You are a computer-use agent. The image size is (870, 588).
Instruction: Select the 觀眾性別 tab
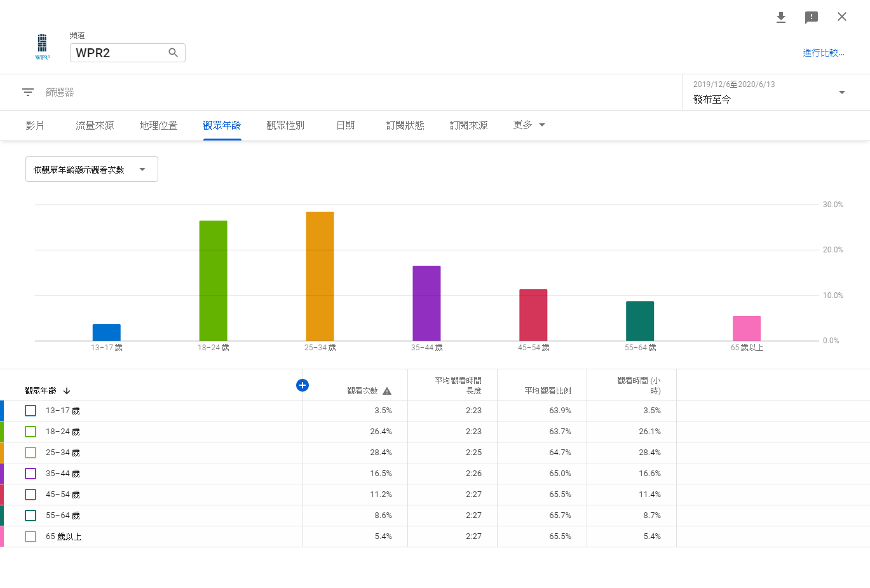click(285, 125)
